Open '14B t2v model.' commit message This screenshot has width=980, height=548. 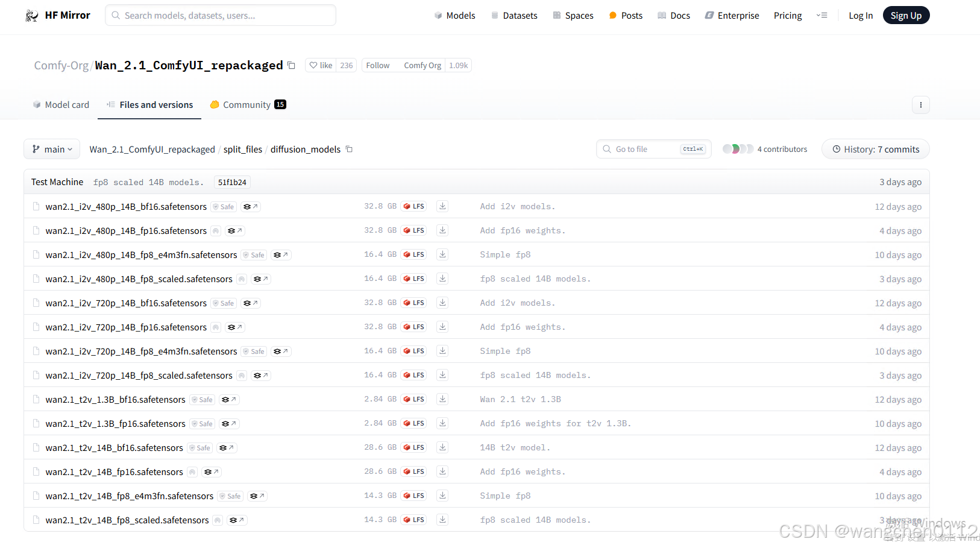(515, 447)
